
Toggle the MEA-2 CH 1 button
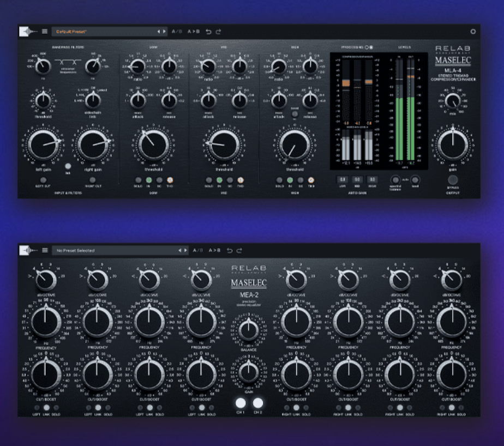tap(241, 402)
